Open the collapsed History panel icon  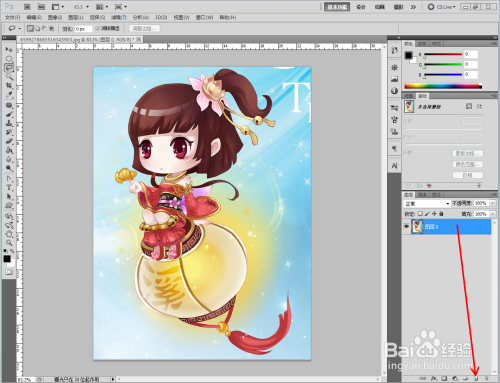[x=394, y=50]
